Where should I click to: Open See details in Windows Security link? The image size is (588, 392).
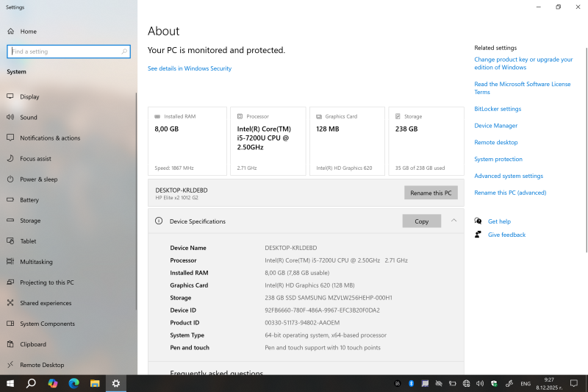[x=190, y=68]
